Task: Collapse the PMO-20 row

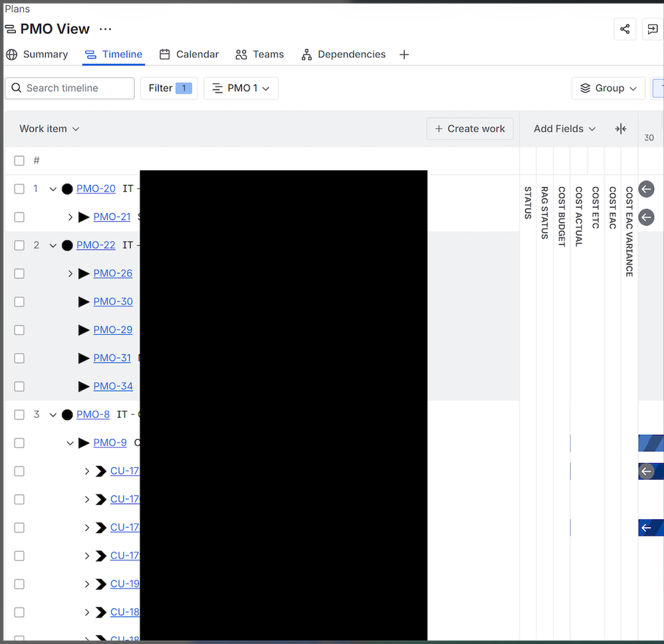Action: (53, 189)
